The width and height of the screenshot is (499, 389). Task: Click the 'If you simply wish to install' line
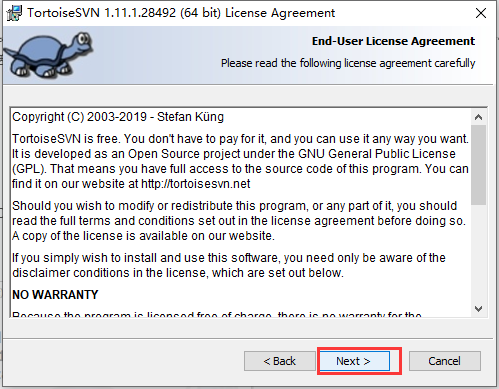tap(229, 258)
